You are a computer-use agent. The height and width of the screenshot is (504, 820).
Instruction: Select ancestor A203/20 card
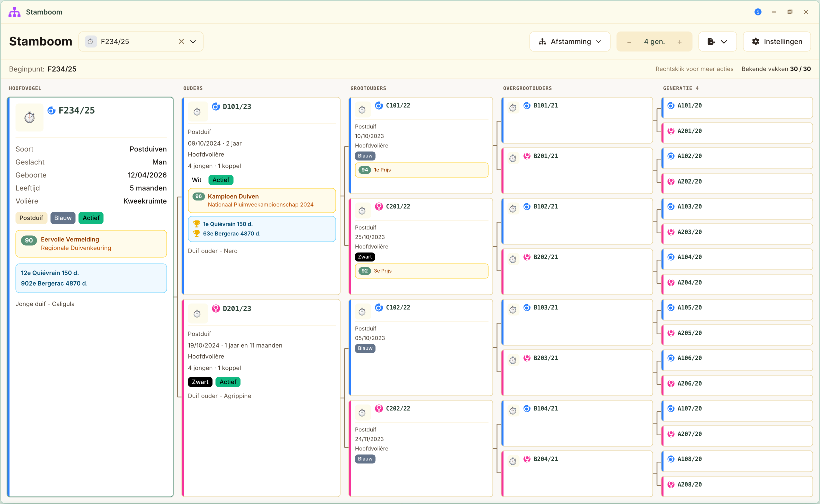[x=737, y=234]
